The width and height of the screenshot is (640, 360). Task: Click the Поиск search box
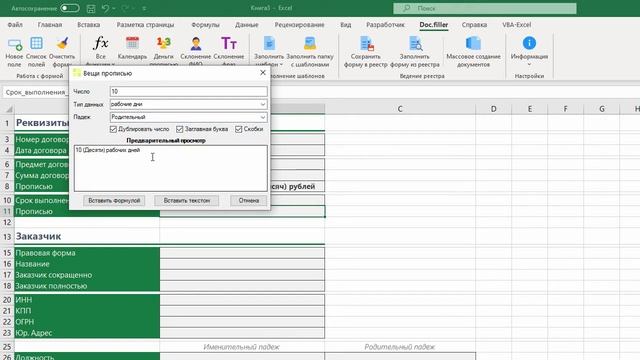click(x=484, y=8)
